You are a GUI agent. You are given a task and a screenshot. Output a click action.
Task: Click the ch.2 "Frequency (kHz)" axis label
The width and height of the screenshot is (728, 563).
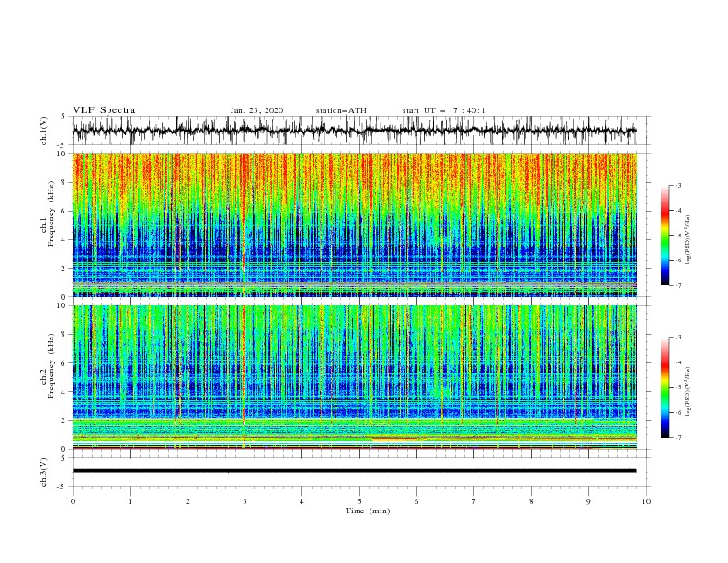click(51, 366)
